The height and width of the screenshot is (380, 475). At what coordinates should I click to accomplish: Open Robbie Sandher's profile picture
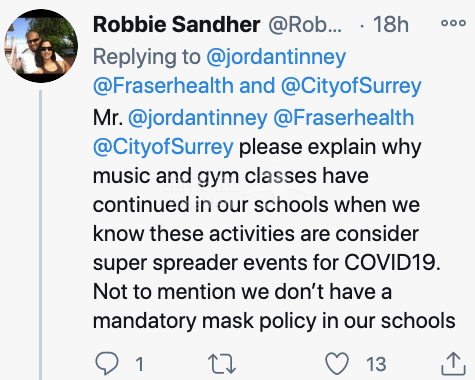pyautogui.click(x=41, y=46)
